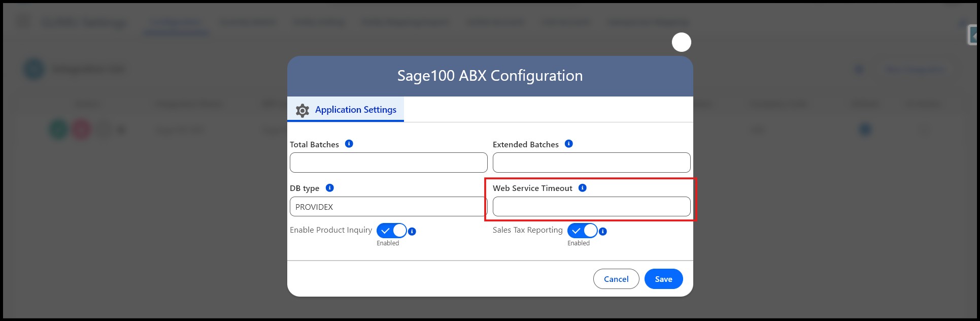Click the Extended Batches info icon

[568, 144]
